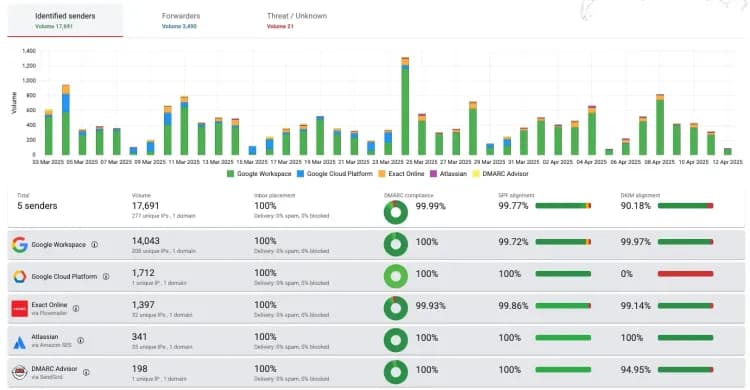Click the last chart bar near 12 Apr 2025

click(x=728, y=152)
